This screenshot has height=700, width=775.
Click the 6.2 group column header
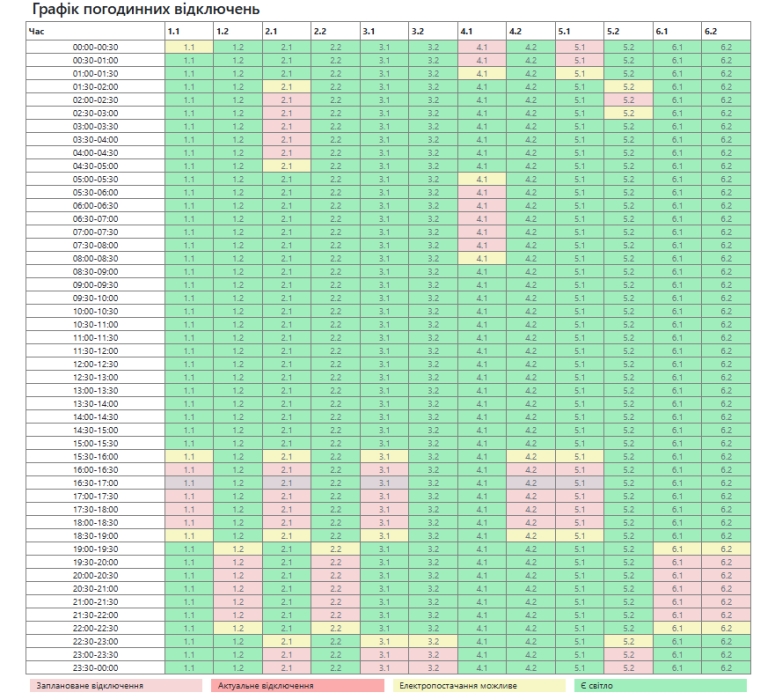coord(727,32)
